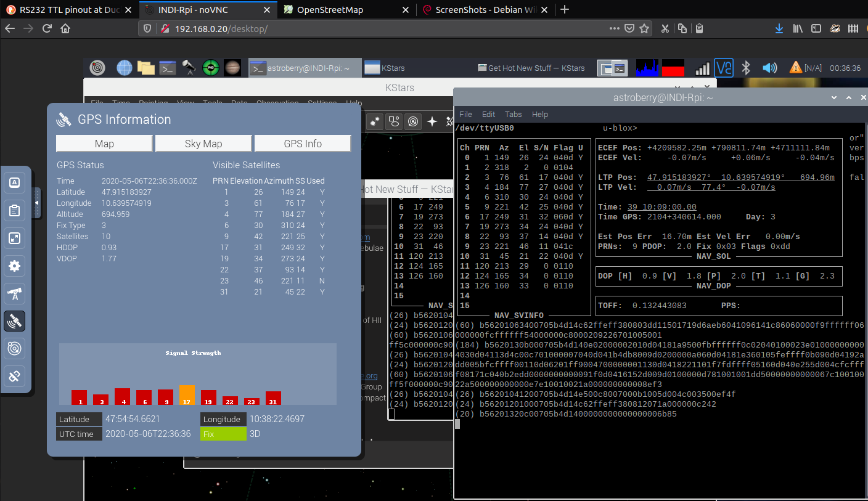Switch to RS232 TTL pinout browser tab
This screenshot has height=501, width=868.
(x=70, y=9)
